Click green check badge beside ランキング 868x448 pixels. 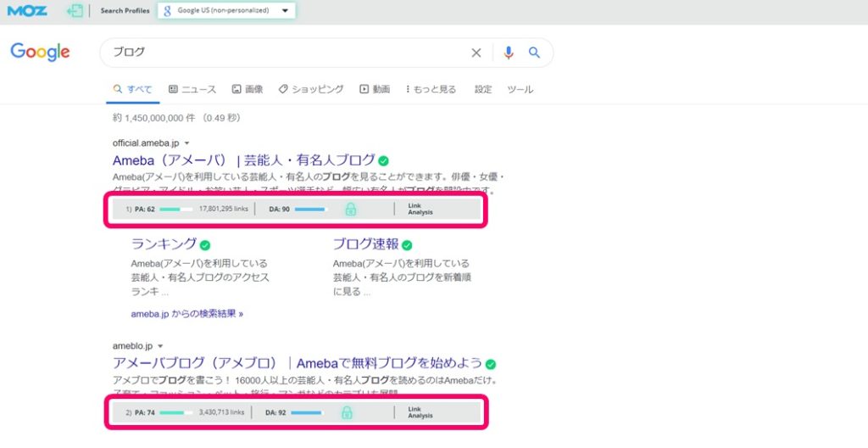[x=205, y=245]
